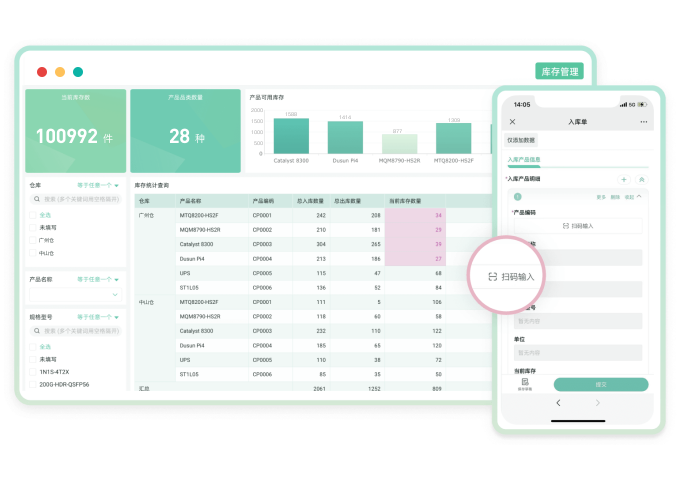This screenshot has height=480, width=680.
Task: Tap the back arrow in the phone's bottom bar
Action: 558,403
